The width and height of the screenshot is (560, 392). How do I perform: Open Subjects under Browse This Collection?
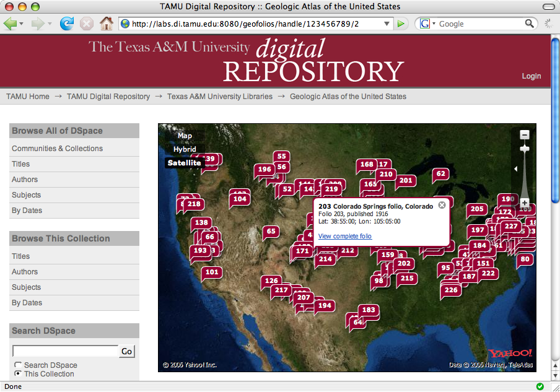coord(26,287)
